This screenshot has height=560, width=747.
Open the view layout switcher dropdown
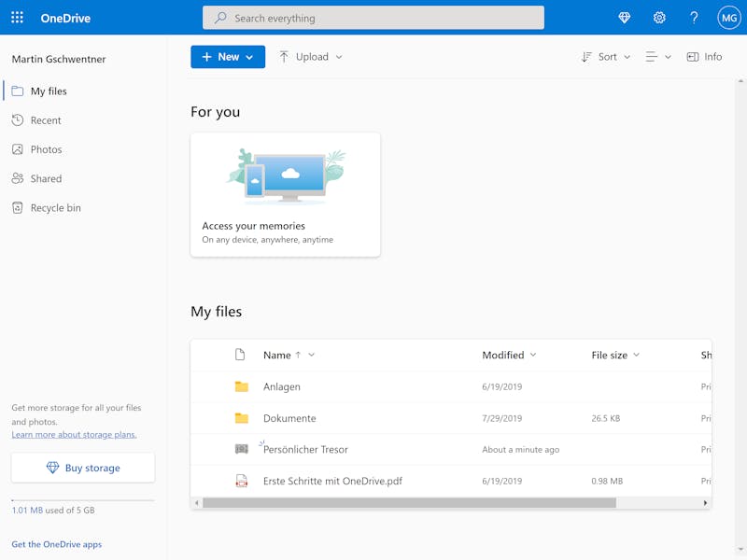point(658,57)
